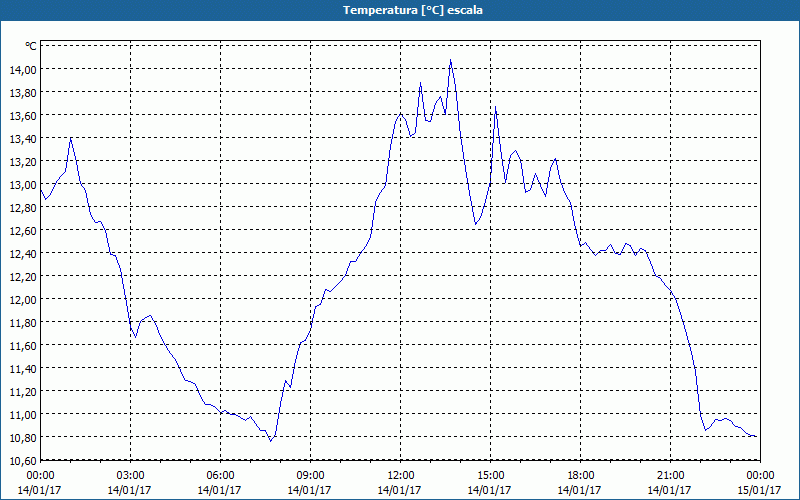Click the 09:00 time label
Viewport: 800px width, 500px height.
tap(310, 476)
